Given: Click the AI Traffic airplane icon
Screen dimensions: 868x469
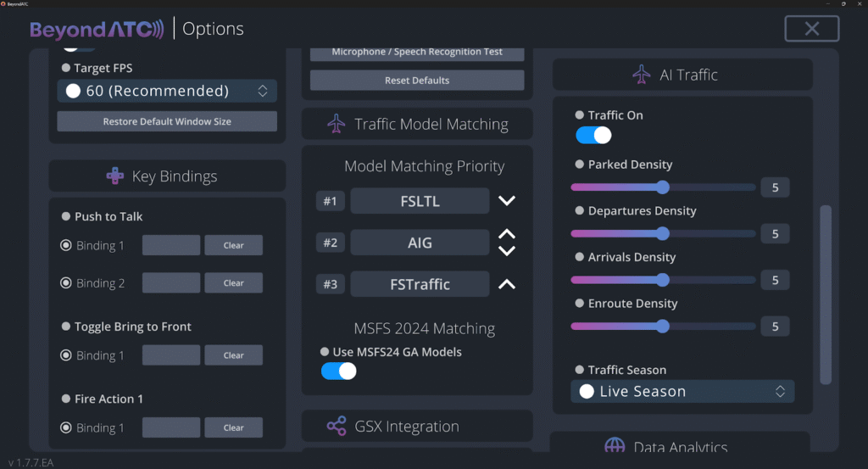Looking at the screenshot, I should [642, 75].
